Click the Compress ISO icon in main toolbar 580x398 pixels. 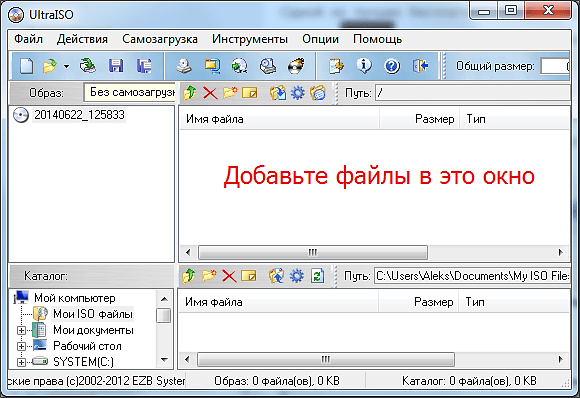212,66
